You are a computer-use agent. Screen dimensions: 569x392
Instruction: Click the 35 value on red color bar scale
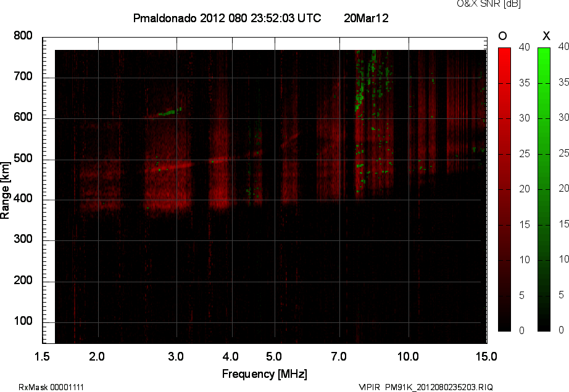[525, 83]
